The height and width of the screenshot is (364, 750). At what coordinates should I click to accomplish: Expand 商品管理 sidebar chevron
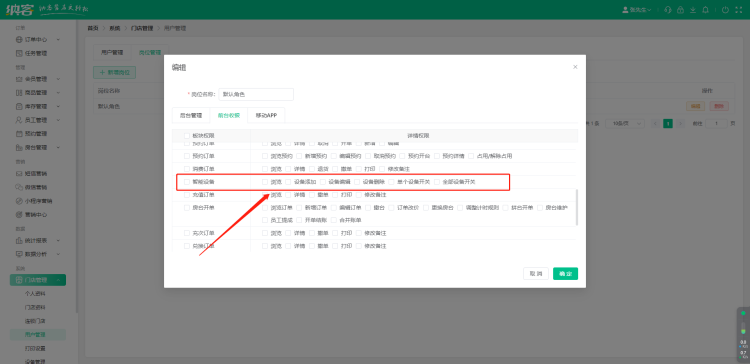[58, 93]
